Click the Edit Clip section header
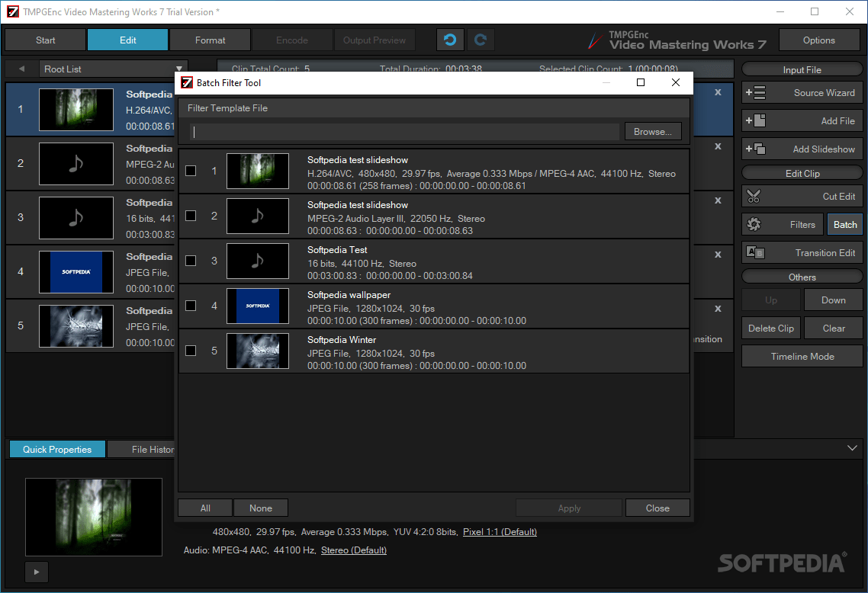868x593 pixels. 802,173
